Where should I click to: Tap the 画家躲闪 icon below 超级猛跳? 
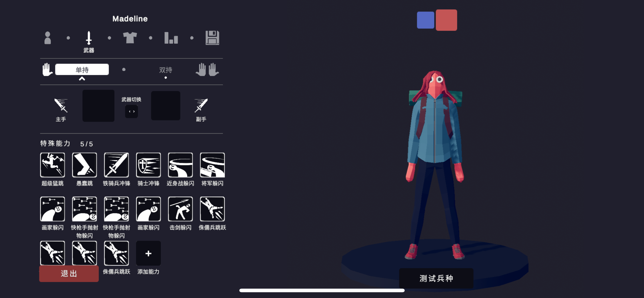[52, 209]
